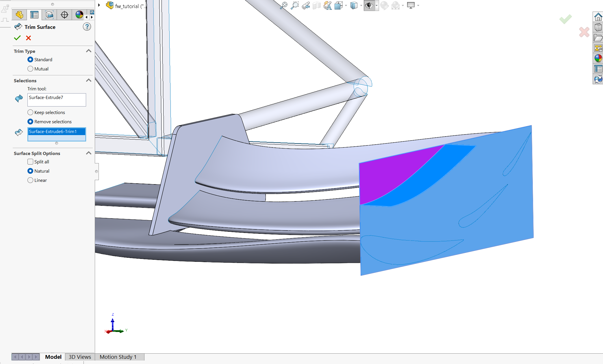Switch to 3D Views tab
This screenshot has height=364, width=603.
click(x=80, y=357)
